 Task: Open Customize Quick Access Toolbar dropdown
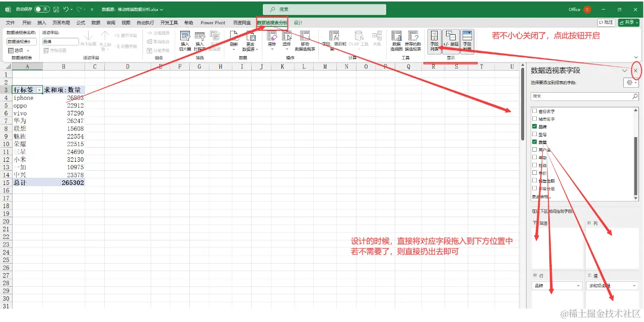(x=92, y=9)
